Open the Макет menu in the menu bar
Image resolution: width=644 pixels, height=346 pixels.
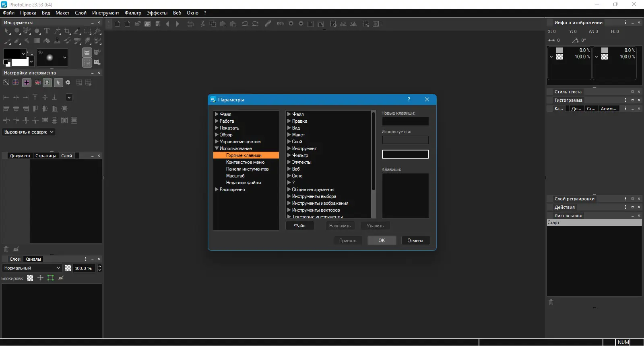tap(62, 13)
